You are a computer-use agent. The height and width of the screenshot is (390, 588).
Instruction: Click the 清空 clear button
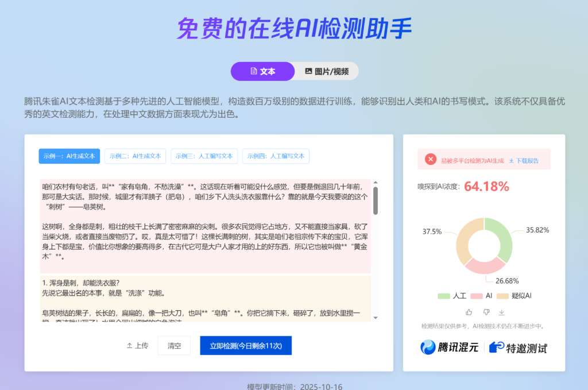point(174,345)
